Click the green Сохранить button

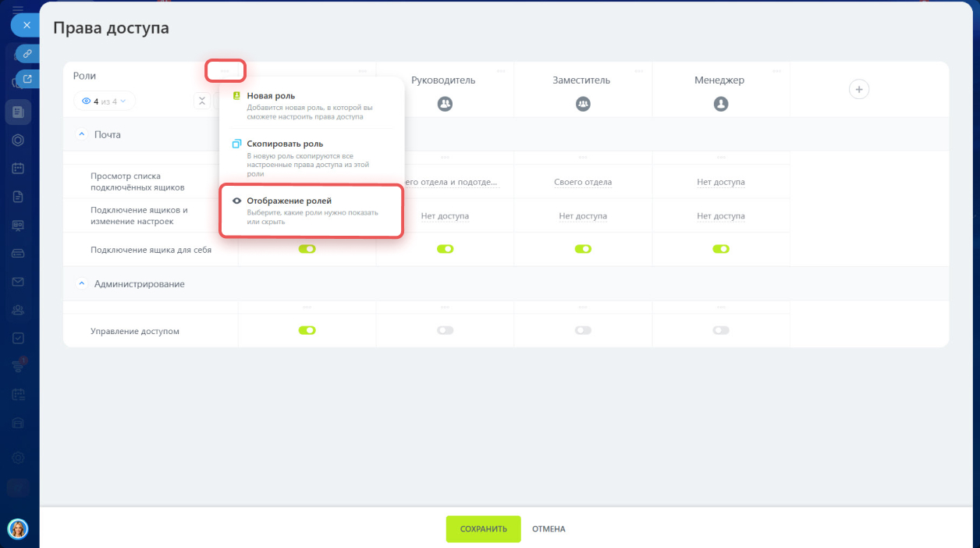click(x=483, y=528)
